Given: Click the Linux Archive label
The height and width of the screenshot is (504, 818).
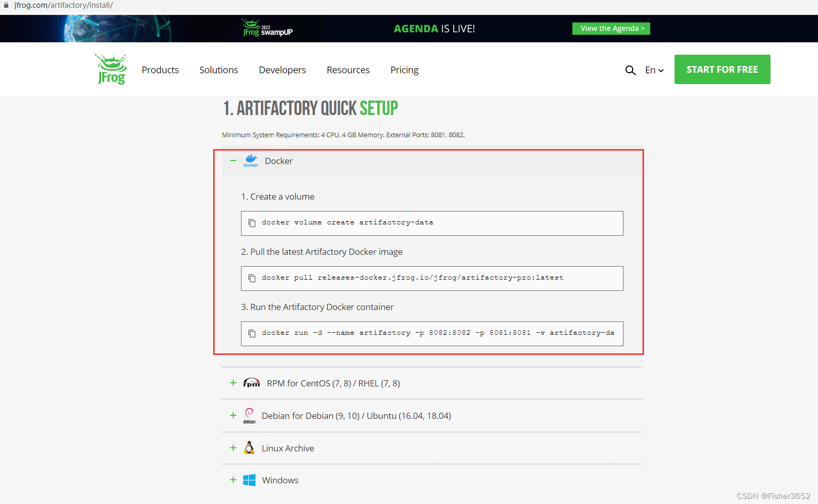Looking at the screenshot, I should pos(288,448).
